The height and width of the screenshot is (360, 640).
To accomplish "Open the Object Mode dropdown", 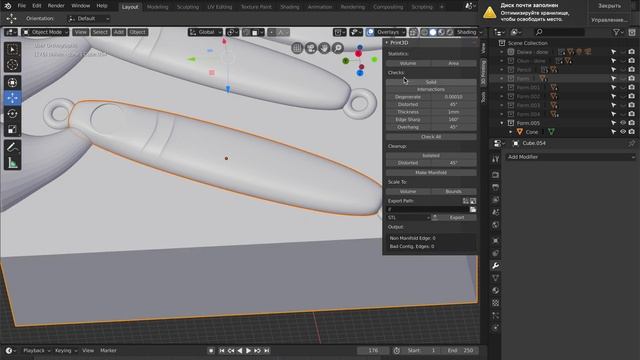I will 45,32.
